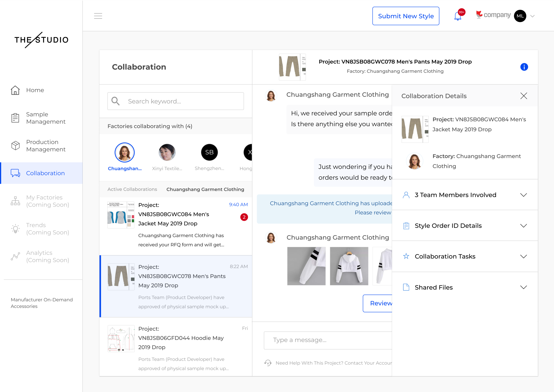Click the company logo in header
554x392 pixels.
coord(493,15)
